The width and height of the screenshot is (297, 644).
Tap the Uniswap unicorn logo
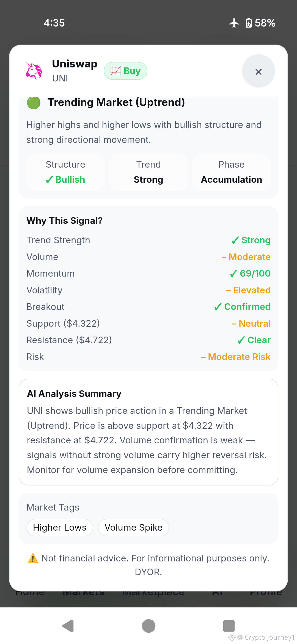(x=34, y=71)
